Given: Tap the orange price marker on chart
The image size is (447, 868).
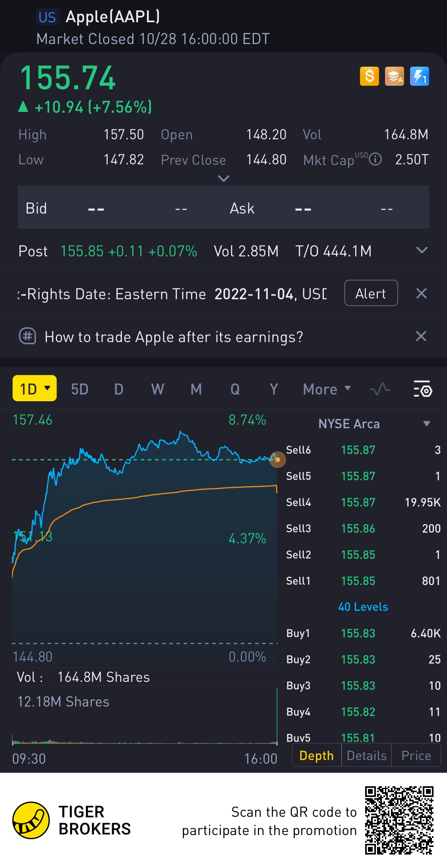Looking at the screenshot, I should (x=278, y=460).
